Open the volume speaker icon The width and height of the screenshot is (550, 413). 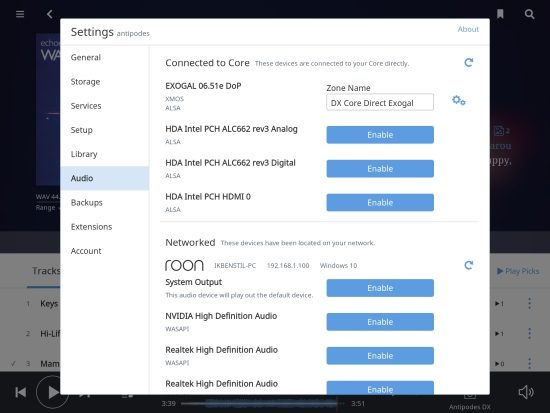[x=526, y=392]
